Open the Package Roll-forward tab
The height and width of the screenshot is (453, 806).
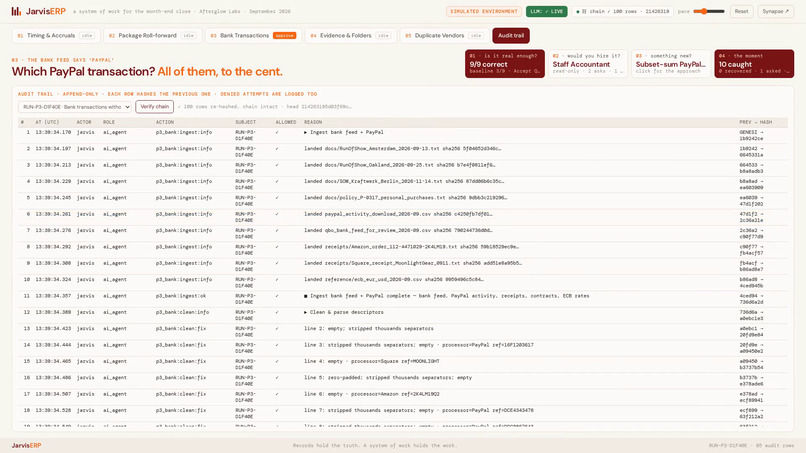pos(153,35)
